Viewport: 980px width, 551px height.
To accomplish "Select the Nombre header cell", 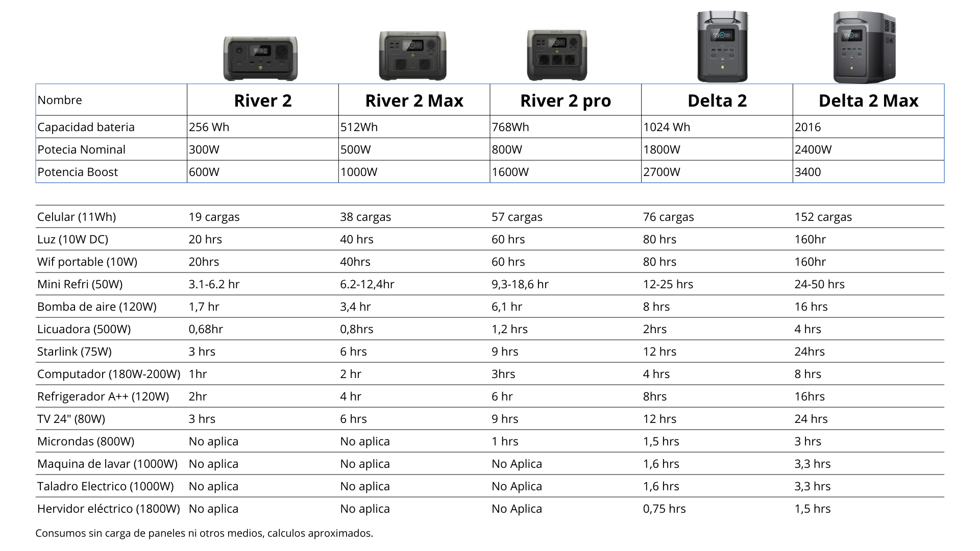I will click(x=60, y=100).
